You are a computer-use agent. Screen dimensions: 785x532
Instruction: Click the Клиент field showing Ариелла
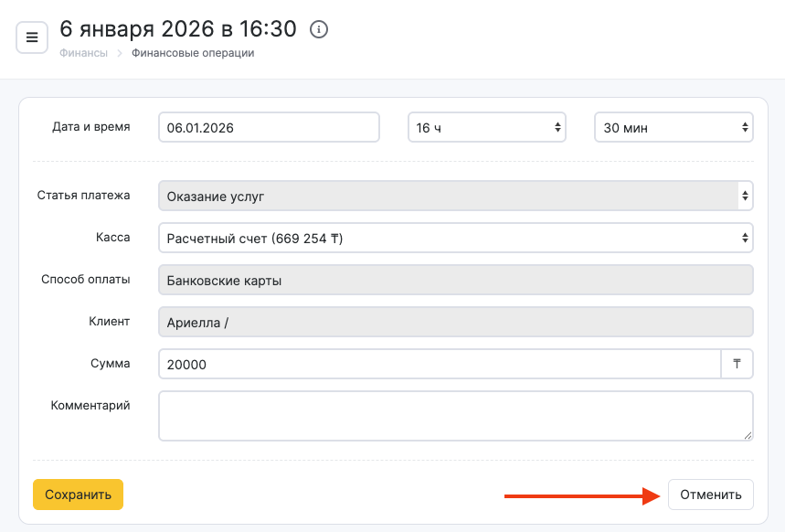pos(455,322)
